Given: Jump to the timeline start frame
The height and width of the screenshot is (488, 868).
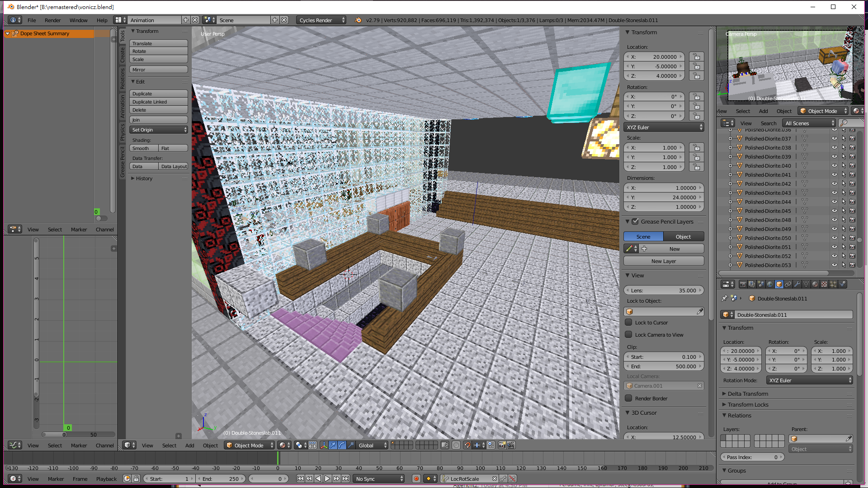Looking at the screenshot, I should click(300, 479).
